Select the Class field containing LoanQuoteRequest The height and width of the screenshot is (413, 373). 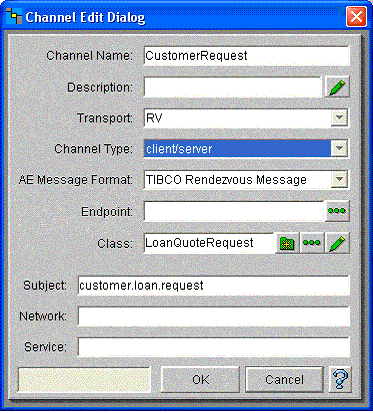pyautogui.click(x=209, y=243)
